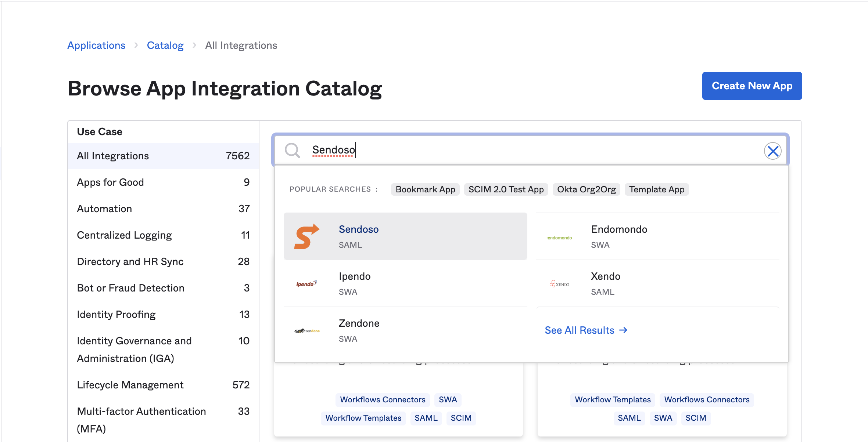
Task: Click the search magnifier icon
Action: pyautogui.click(x=293, y=151)
